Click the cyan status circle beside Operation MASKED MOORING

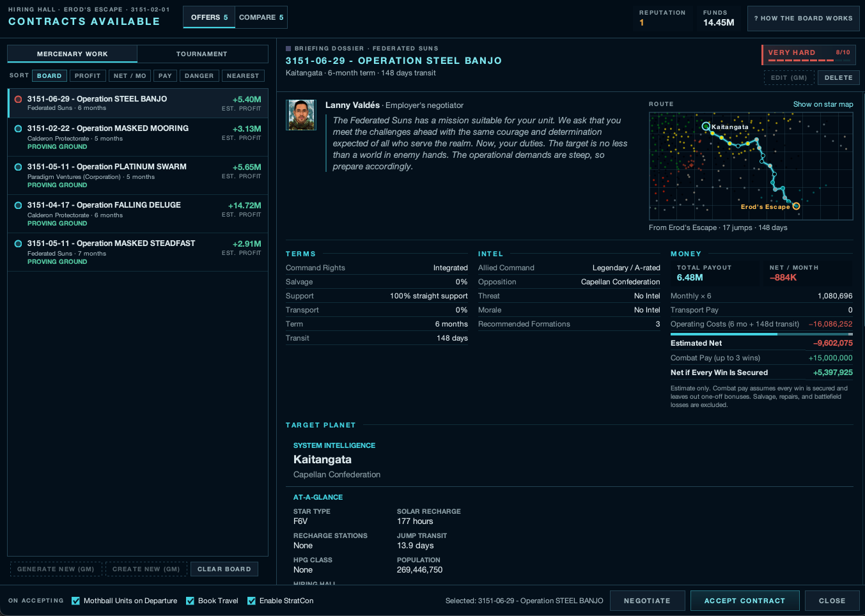[18, 128]
